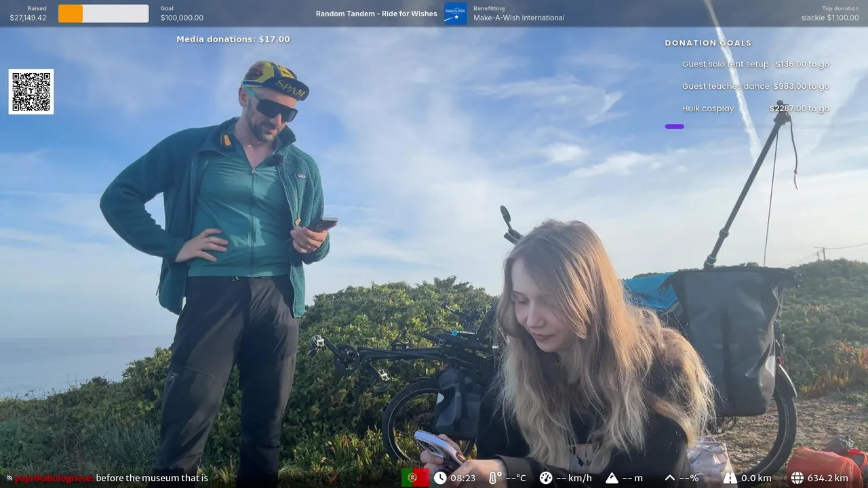Screen dimensions: 868x488
Task: Click the chevron gradient icon
Action: point(669,478)
